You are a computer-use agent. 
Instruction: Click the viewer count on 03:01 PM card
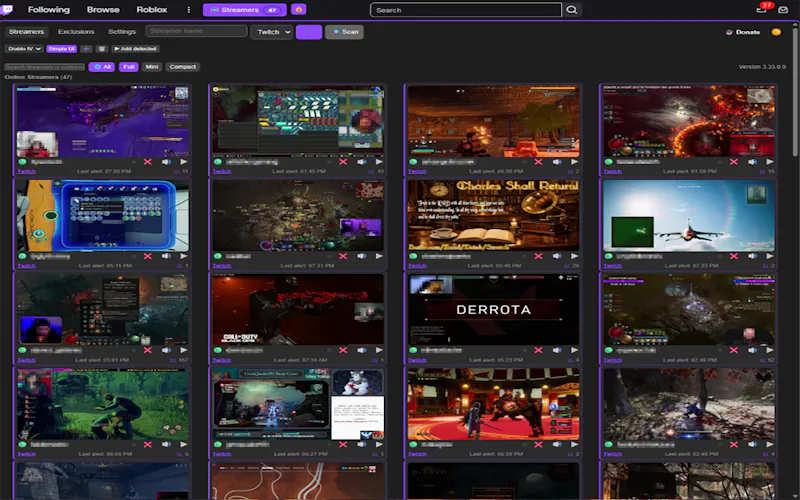click(x=180, y=360)
